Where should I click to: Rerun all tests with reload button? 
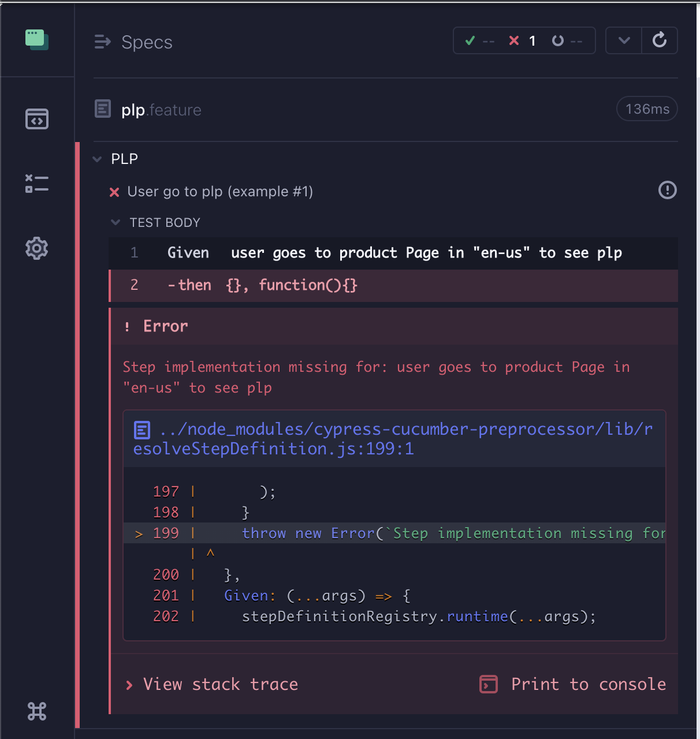[660, 40]
